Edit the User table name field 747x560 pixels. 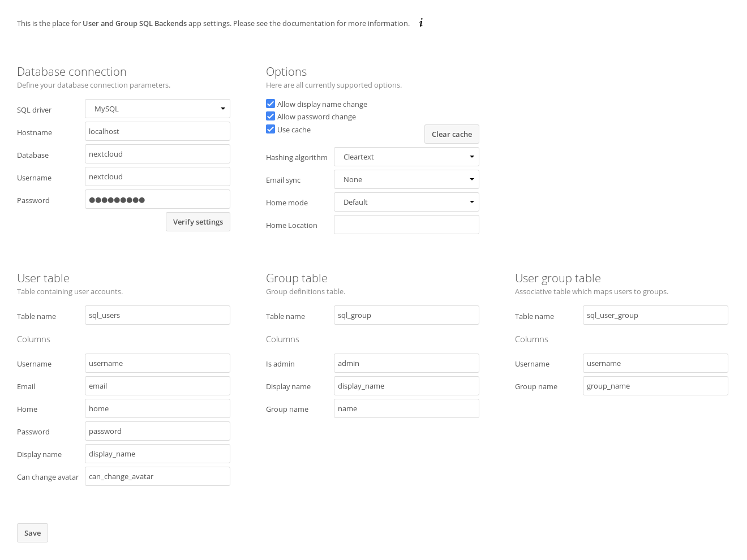157,315
